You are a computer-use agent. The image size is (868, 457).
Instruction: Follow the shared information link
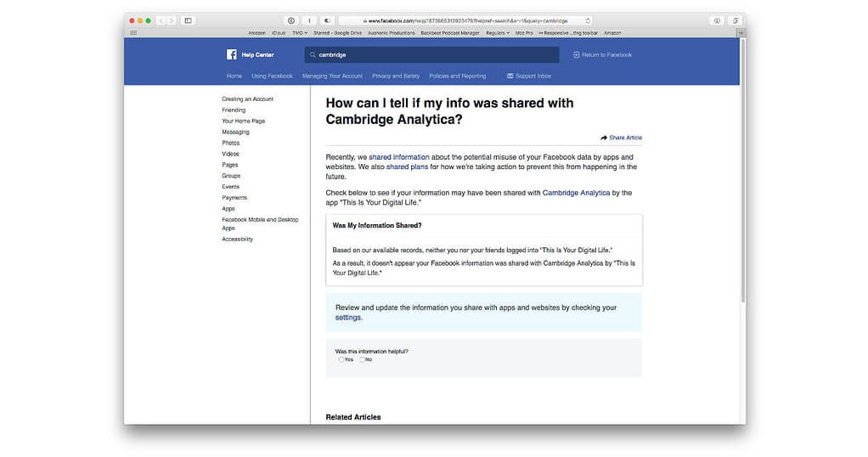click(x=398, y=157)
